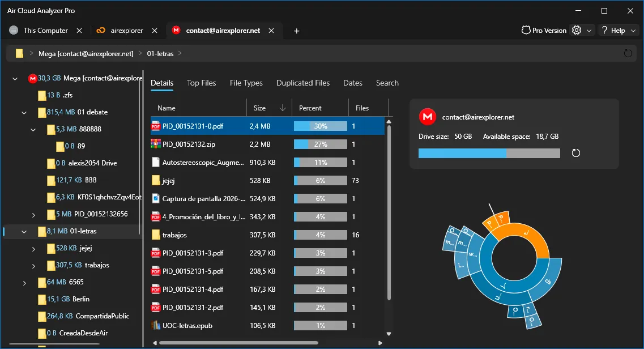This screenshot has width=644, height=349.
Task: Switch to the Top Files tab
Action: (x=201, y=83)
